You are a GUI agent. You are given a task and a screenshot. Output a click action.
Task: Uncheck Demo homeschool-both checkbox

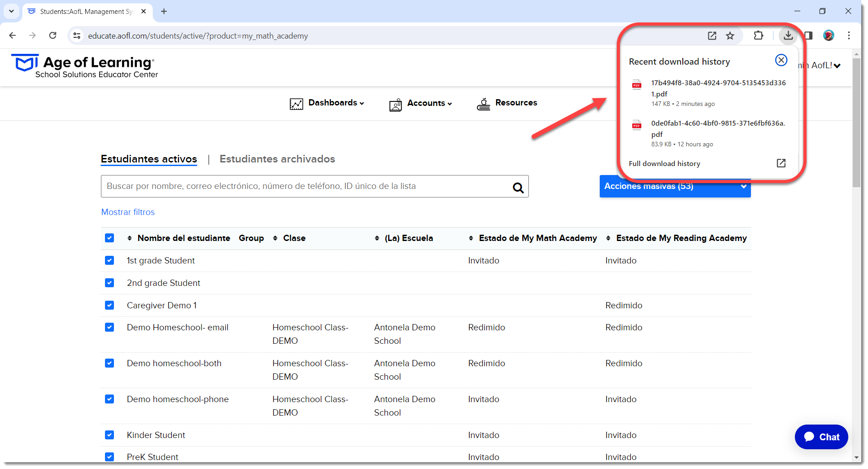(x=109, y=363)
